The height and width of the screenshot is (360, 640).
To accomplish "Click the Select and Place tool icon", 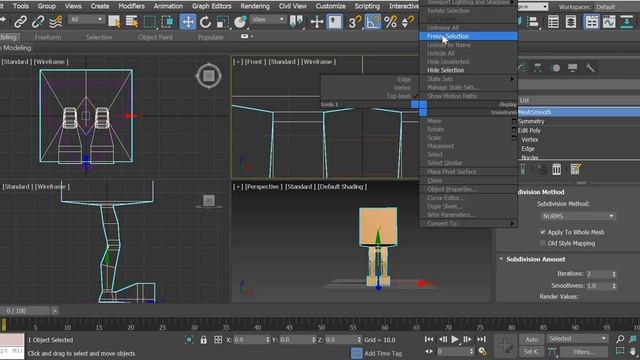I will coord(240,22).
